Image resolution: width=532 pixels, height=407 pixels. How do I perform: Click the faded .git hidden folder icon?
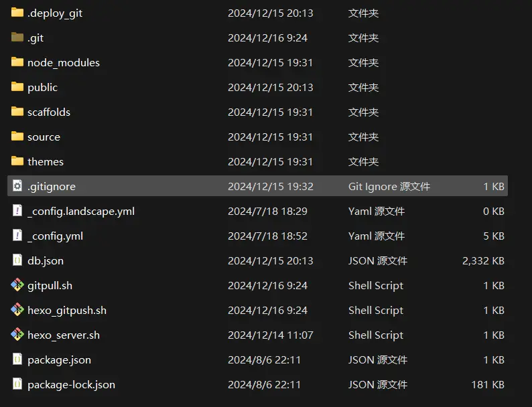(17, 37)
